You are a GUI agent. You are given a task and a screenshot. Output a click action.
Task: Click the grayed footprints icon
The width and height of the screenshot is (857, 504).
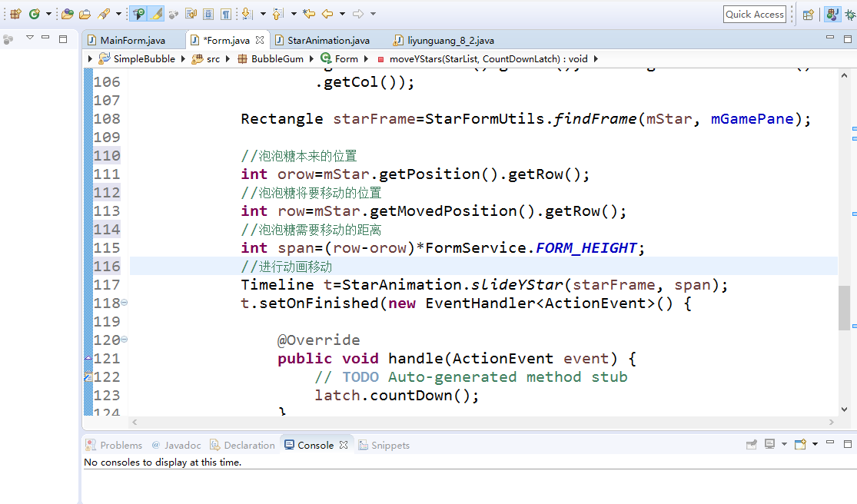tap(174, 15)
